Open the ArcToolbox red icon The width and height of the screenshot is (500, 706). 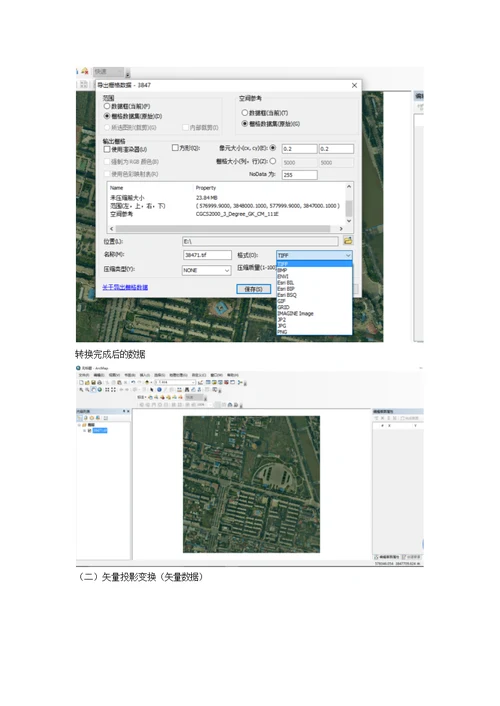pyautogui.click(x=226, y=382)
